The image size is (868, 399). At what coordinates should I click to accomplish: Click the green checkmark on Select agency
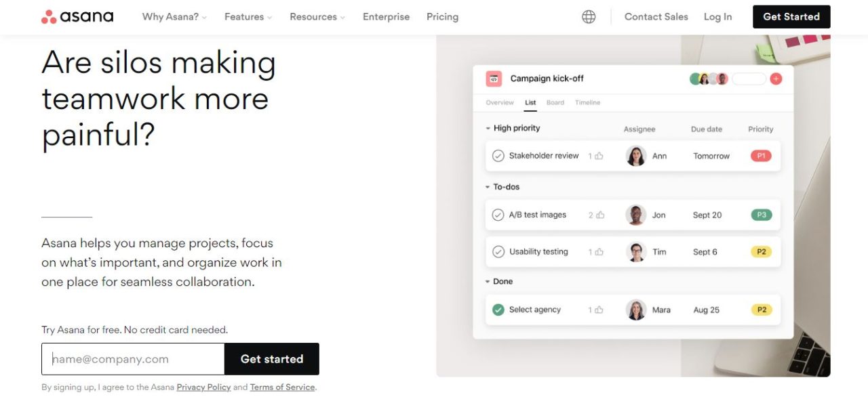pos(498,310)
